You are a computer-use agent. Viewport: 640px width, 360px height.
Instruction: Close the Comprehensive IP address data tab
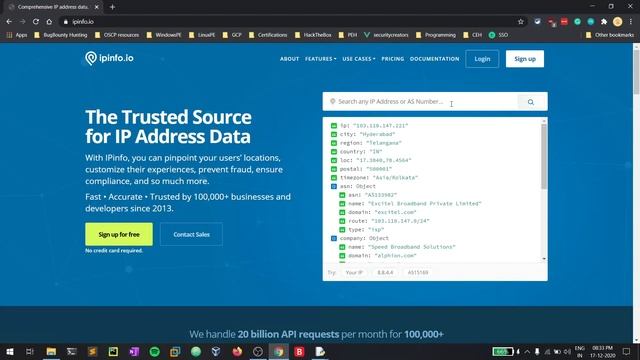point(97,7)
